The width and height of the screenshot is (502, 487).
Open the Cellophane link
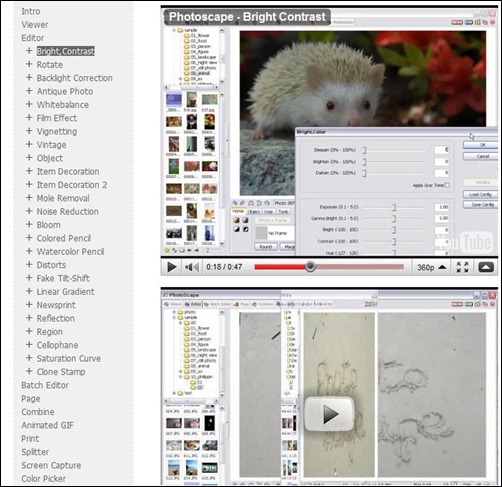57,345
